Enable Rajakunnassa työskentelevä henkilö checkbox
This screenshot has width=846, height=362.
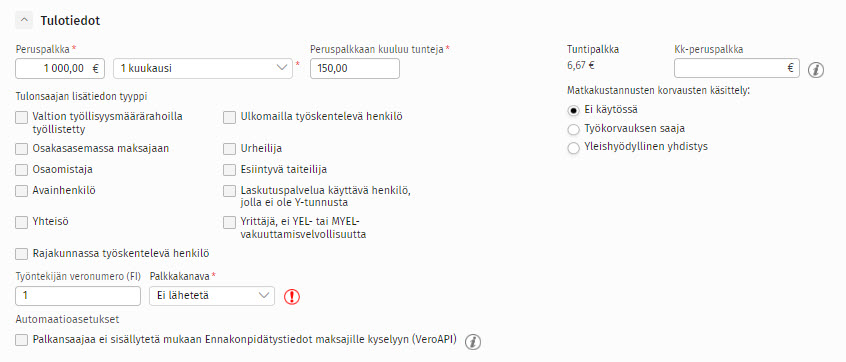(22, 254)
